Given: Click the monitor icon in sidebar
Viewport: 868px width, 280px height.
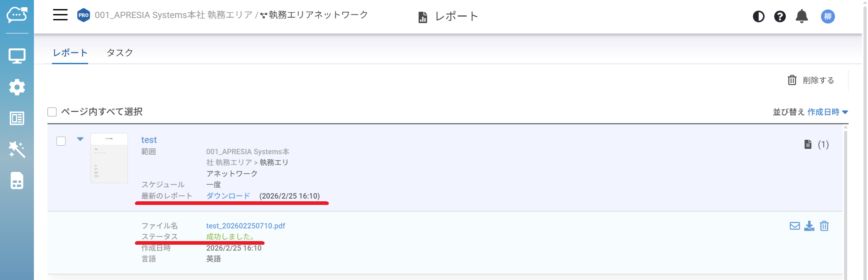Looking at the screenshot, I should pos(17,56).
